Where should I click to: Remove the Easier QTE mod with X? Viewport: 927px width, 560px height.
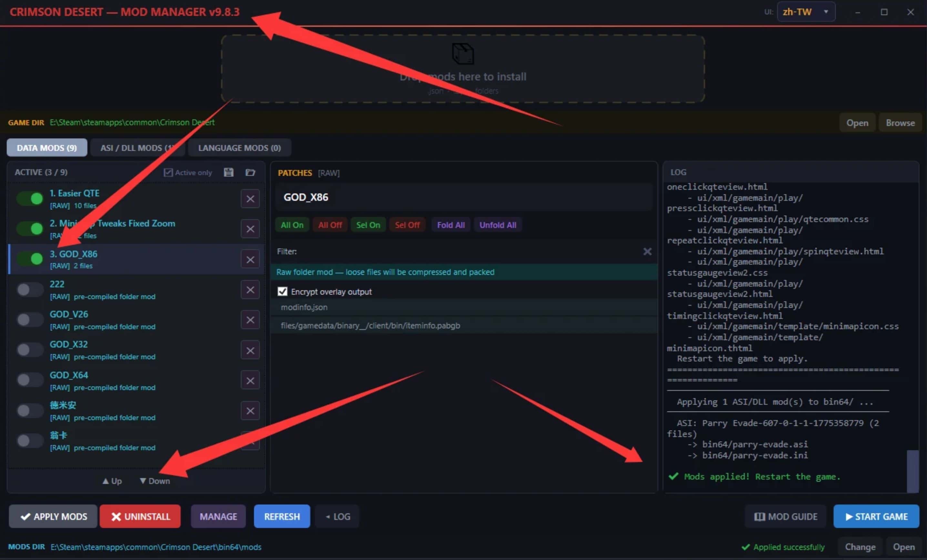(x=250, y=199)
